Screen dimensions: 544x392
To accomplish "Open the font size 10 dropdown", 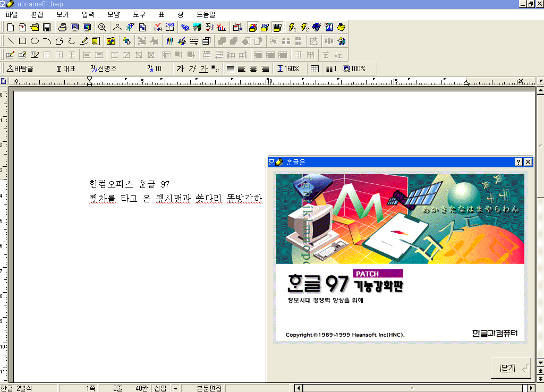I will coord(154,68).
